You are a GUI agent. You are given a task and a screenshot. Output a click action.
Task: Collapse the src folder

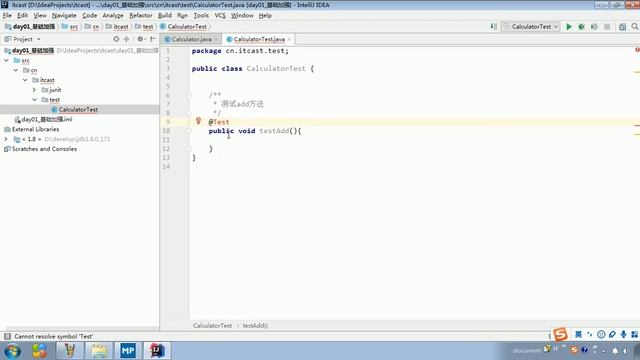(6, 60)
